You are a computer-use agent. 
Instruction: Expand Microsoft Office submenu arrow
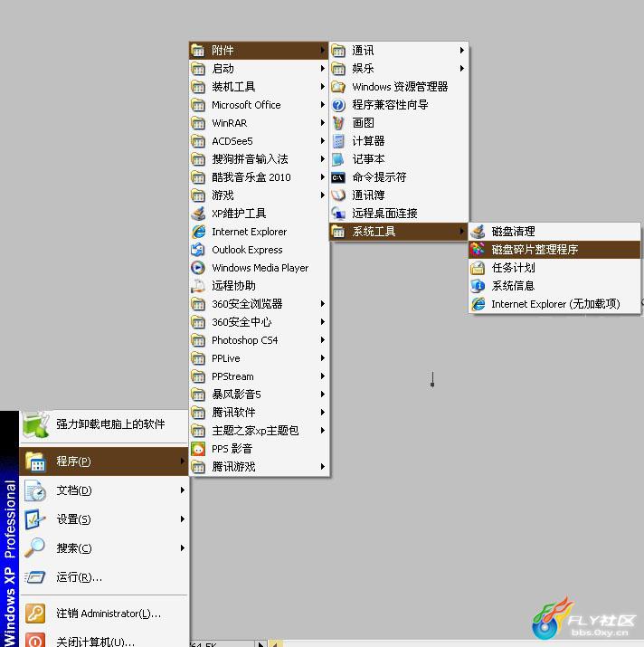[323, 105]
